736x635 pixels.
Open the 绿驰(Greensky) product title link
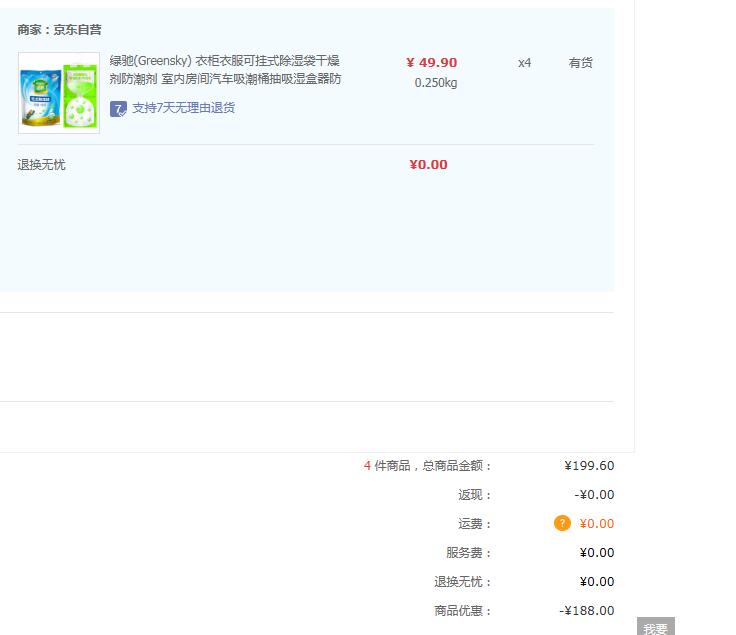[x=225, y=69]
